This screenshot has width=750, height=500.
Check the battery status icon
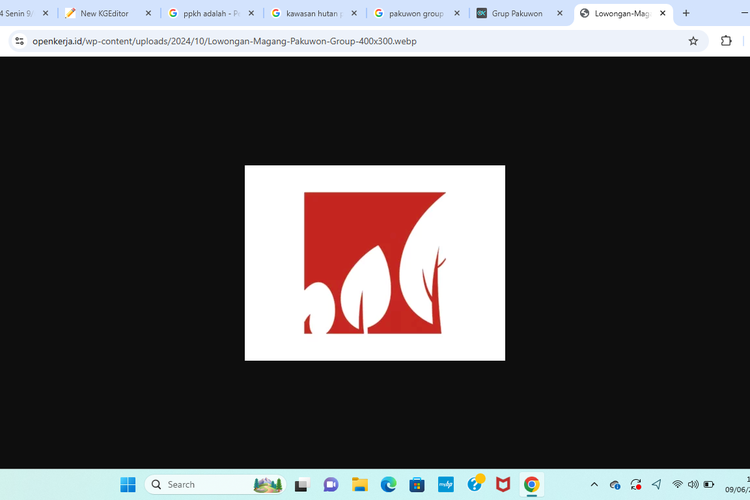click(x=709, y=485)
